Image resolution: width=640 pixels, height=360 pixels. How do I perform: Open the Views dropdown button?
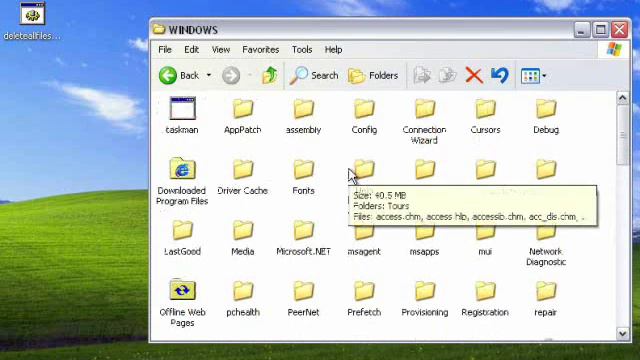coord(533,76)
